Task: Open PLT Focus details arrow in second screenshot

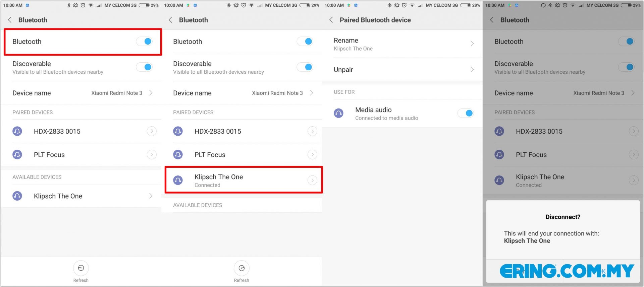Action: [312, 154]
